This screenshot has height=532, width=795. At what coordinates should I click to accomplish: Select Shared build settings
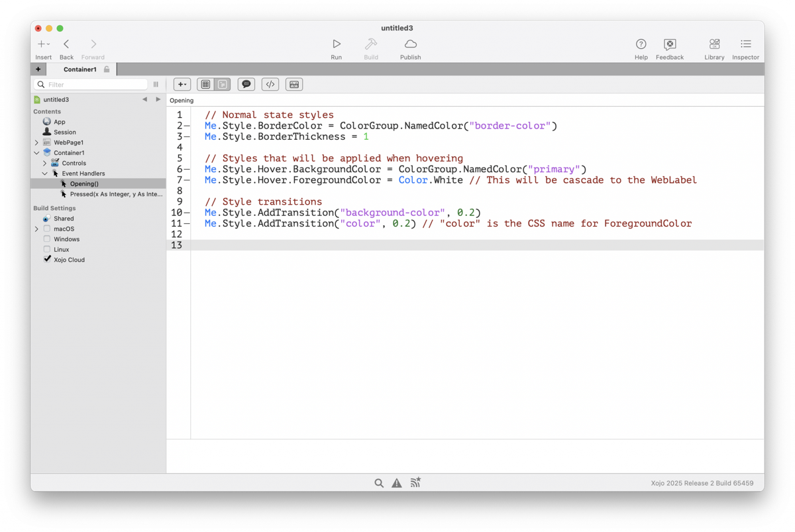[64, 219]
